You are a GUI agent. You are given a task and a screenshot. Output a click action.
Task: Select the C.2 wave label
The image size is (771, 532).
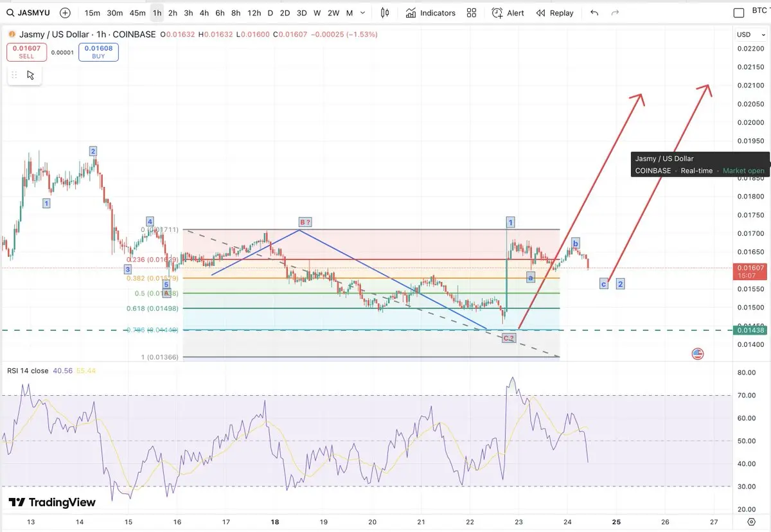509,337
